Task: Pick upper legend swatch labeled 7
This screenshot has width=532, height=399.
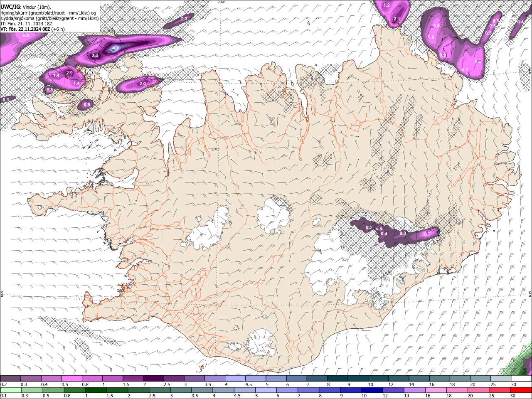Action: (x=317, y=379)
